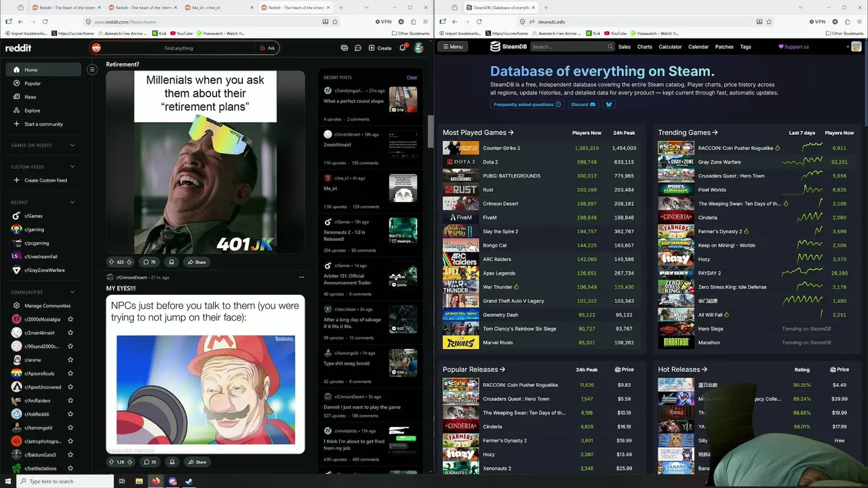The width and height of the screenshot is (868, 488).
Task: Open Popular in Reddit sidebar
Action: [x=43, y=83]
